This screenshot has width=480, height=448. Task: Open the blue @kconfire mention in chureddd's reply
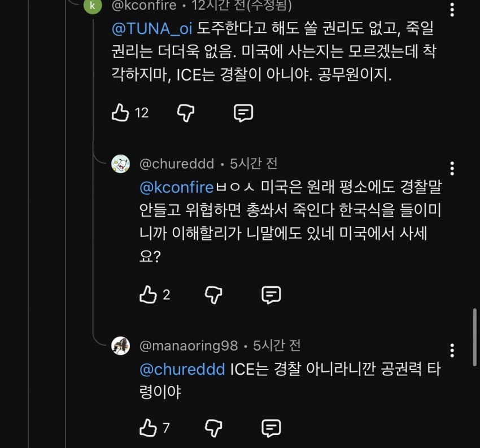point(176,187)
